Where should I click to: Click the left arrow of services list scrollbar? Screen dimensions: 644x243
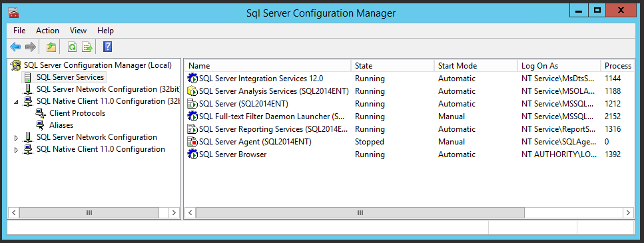coord(190,212)
